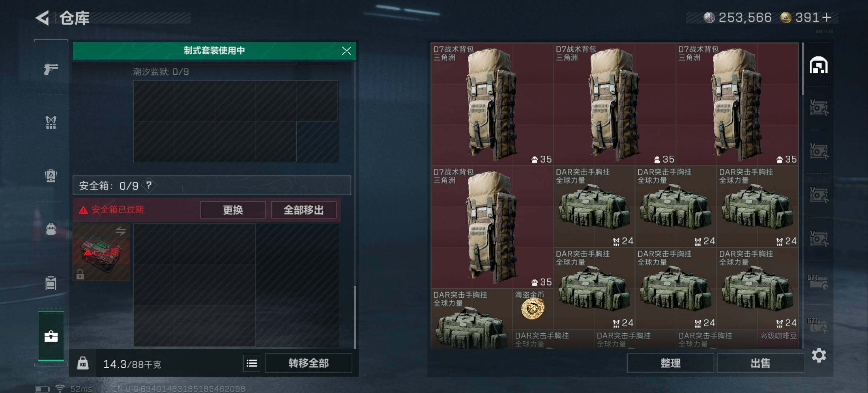The height and width of the screenshot is (393, 868).
Task: Go back using the arrow beside 仓库
Action: point(43,18)
